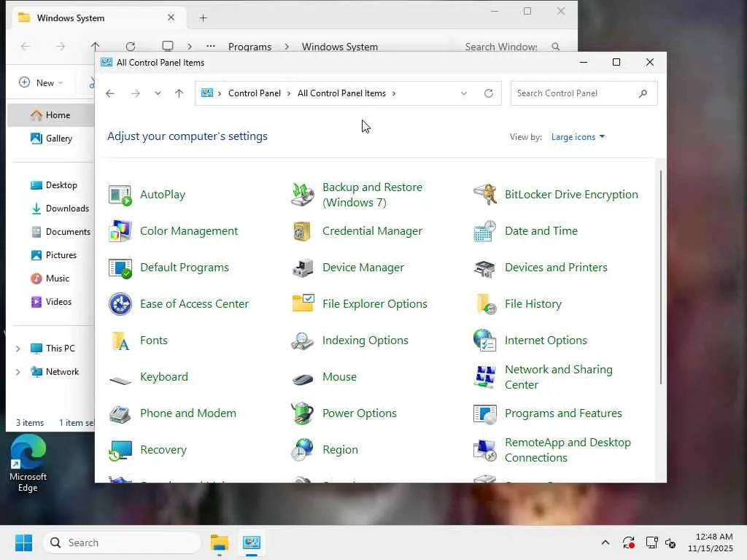747x560 pixels.
Task: Click the Control Panel address bar icon
Action: pos(206,93)
